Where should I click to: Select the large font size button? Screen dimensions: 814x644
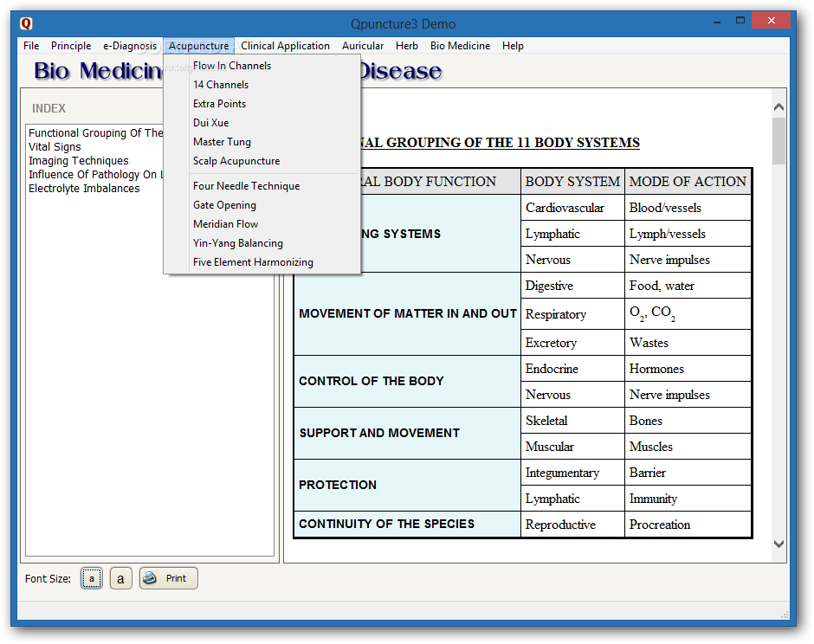pyautogui.click(x=120, y=578)
